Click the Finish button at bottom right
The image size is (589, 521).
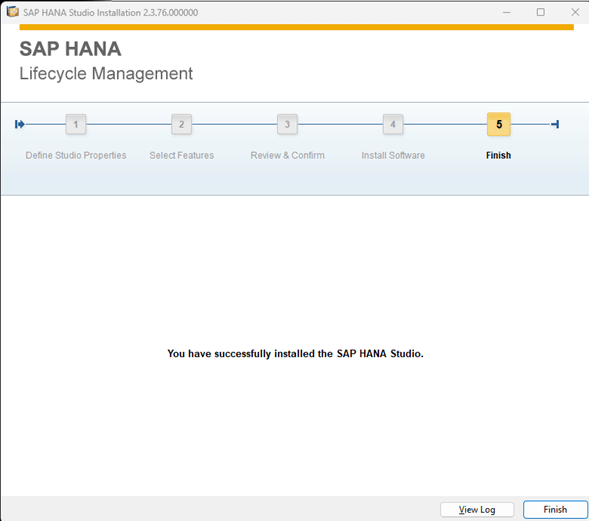[x=555, y=510]
